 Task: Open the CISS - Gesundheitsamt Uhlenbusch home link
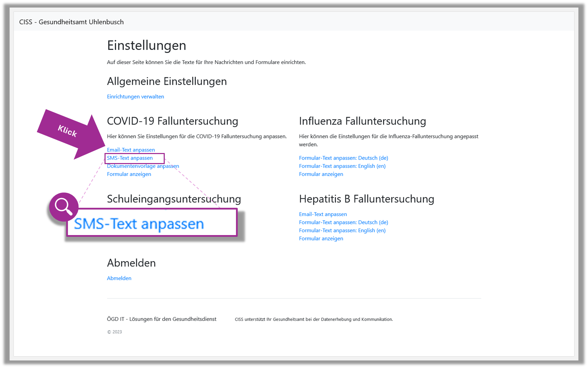click(71, 22)
